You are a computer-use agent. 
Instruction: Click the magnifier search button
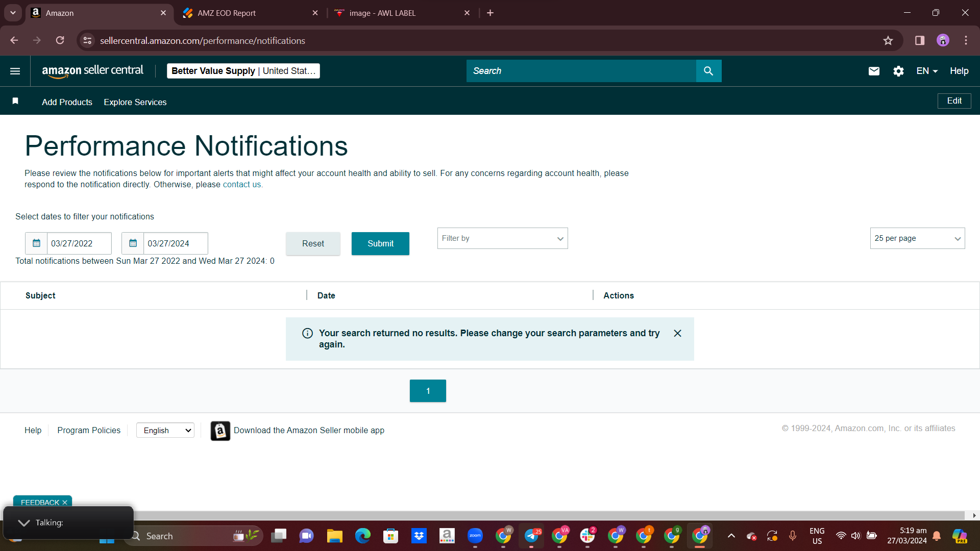(708, 71)
